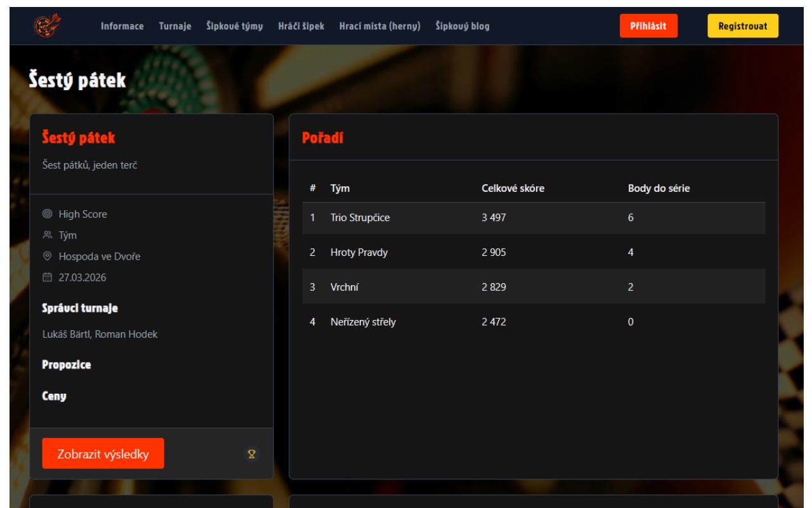The height and width of the screenshot is (508, 812).
Task: Click the target icon beside High Score
Action: (x=47, y=215)
